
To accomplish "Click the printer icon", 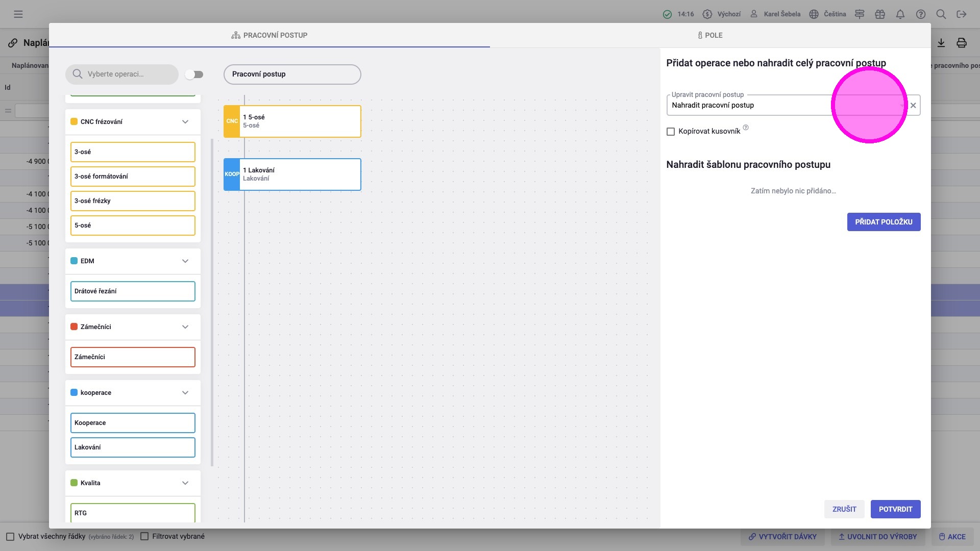I will coord(962,43).
